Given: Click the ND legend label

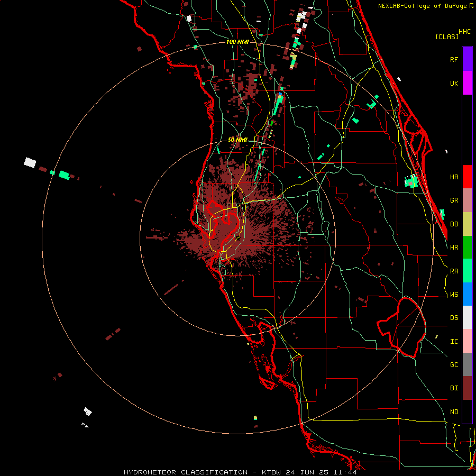Looking at the screenshot, I should (x=454, y=412).
